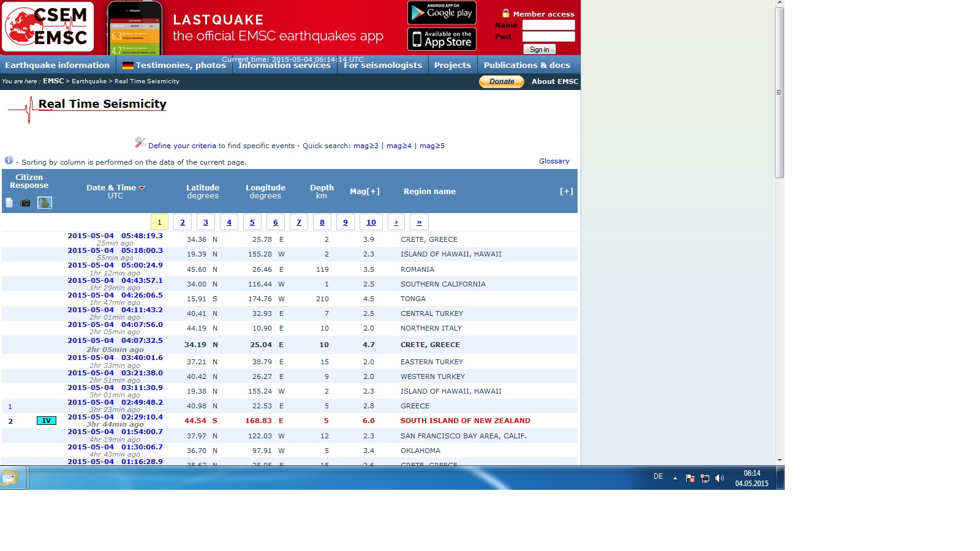Click the tools icon beside Define your criteria
Viewport: 980px width, 551px height.
[140, 142]
